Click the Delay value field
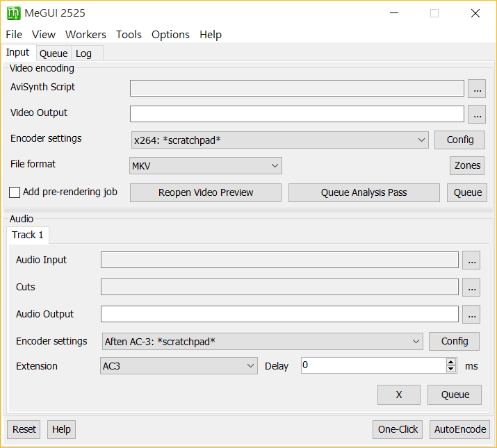Screen dimensions: 497x448 [x=373, y=365]
